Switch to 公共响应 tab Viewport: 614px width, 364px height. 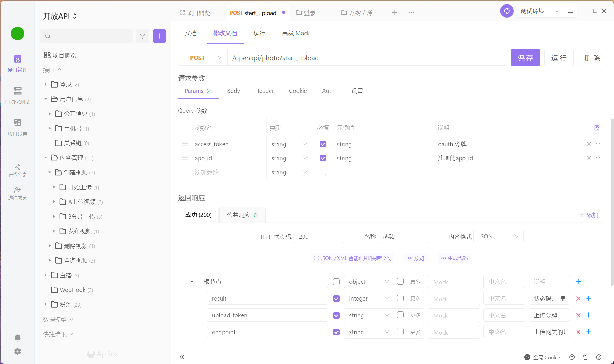click(242, 215)
